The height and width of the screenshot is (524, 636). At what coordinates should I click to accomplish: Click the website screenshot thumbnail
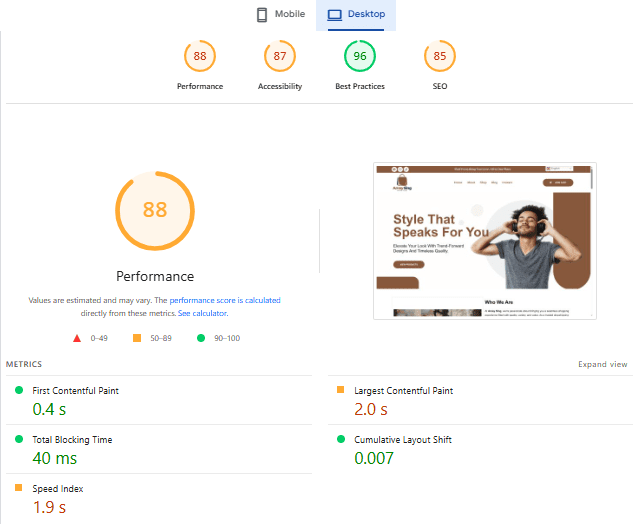tap(485, 241)
